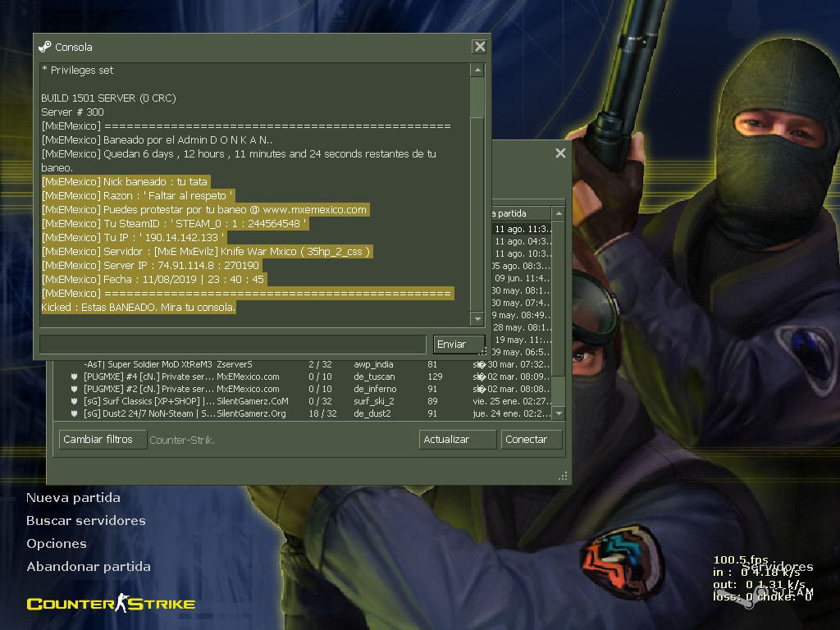The height and width of the screenshot is (630, 840).
Task: Click the Enviar button
Action: point(459,345)
